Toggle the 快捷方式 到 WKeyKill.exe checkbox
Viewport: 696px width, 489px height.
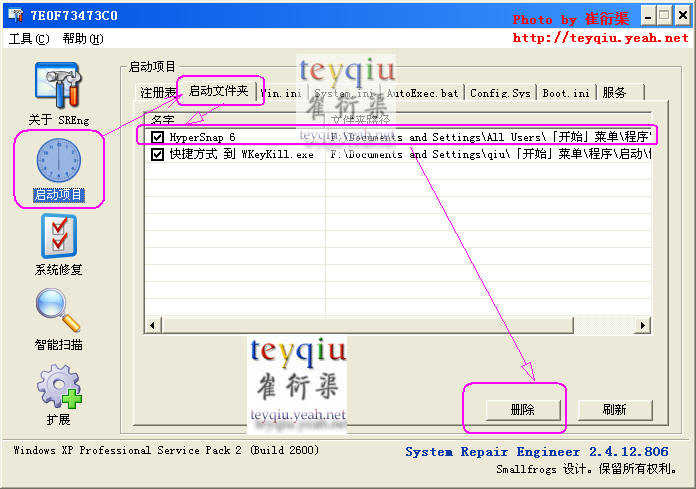(158, 155)
